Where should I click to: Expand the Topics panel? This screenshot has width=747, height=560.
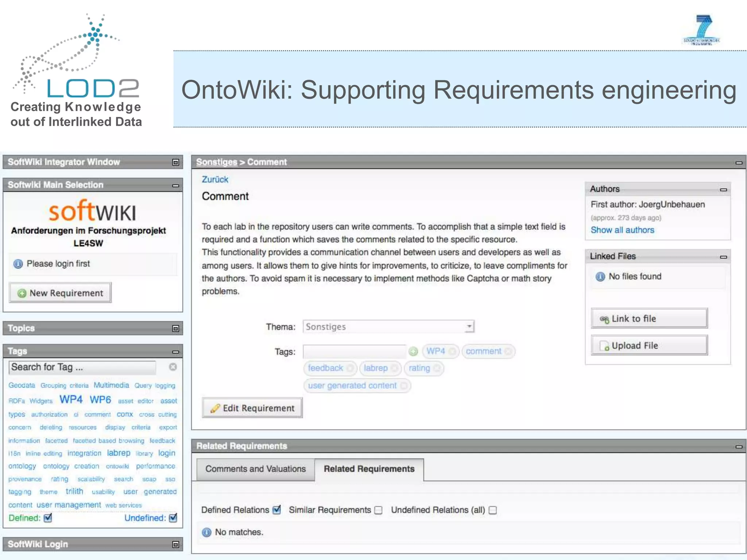(x=175, y=328)
